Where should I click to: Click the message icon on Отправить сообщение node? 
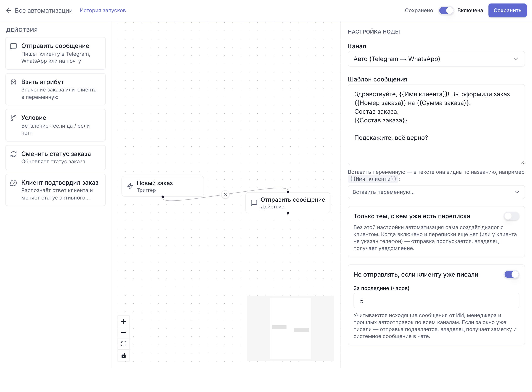(254, 203)
